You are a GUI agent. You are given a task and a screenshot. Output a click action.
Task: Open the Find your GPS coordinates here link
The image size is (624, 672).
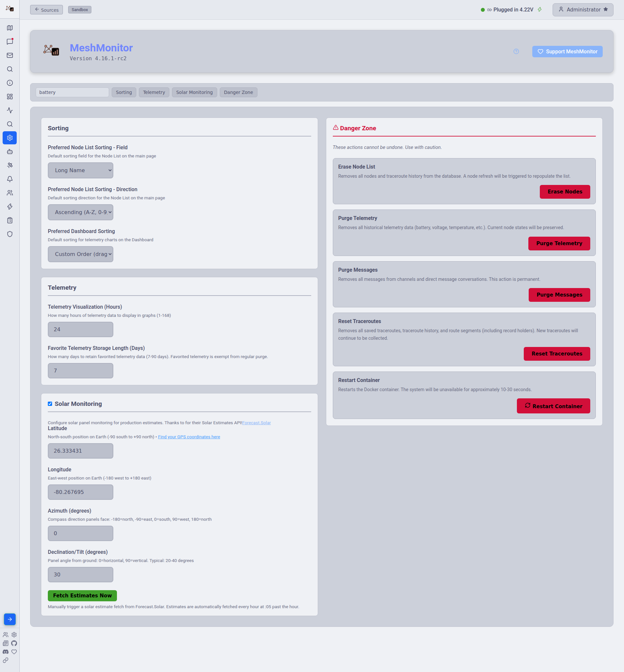click(x=189, y=437)
